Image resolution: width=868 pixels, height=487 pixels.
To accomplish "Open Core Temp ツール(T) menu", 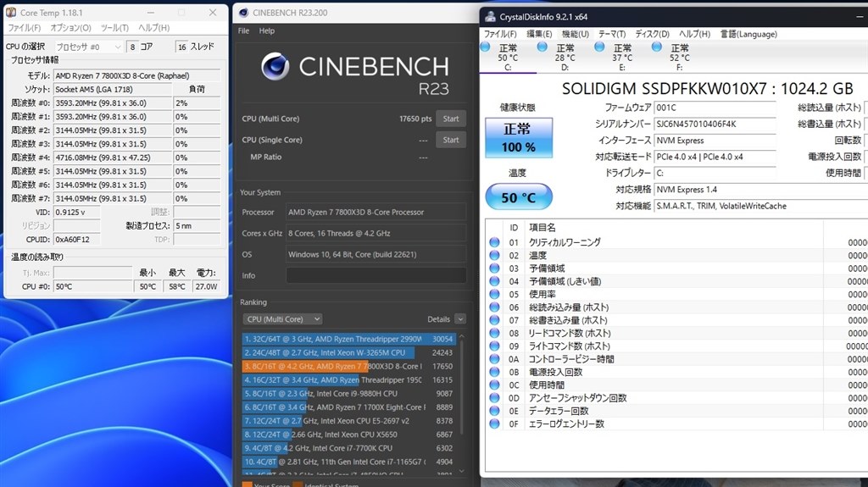I will pyautogui.click(x=114, y=28).
